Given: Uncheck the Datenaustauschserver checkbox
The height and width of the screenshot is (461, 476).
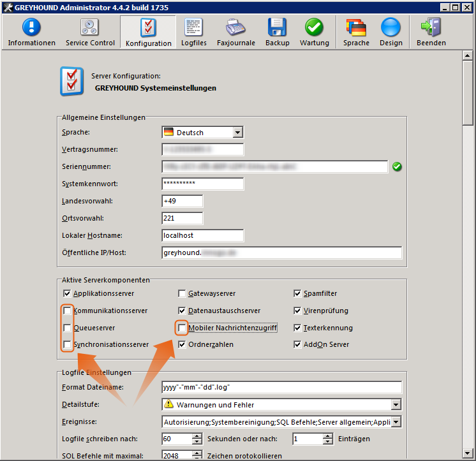Looking at the screenshot, I should pos(182,311).
